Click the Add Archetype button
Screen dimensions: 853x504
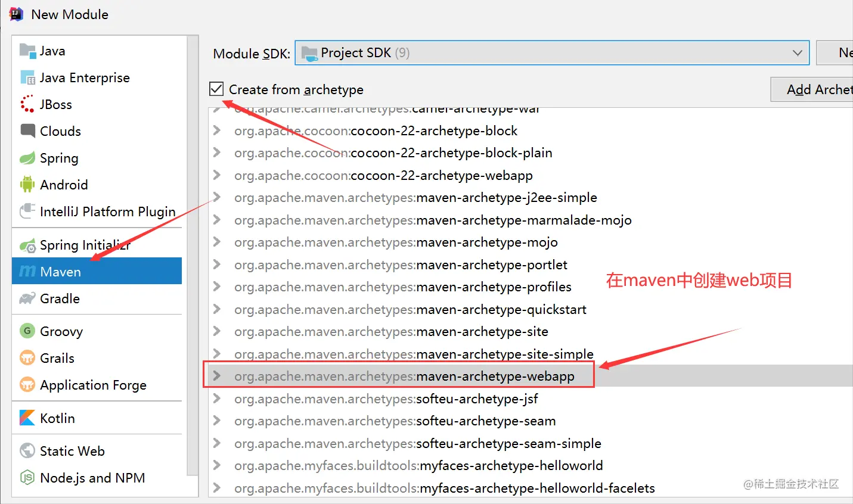812,89
